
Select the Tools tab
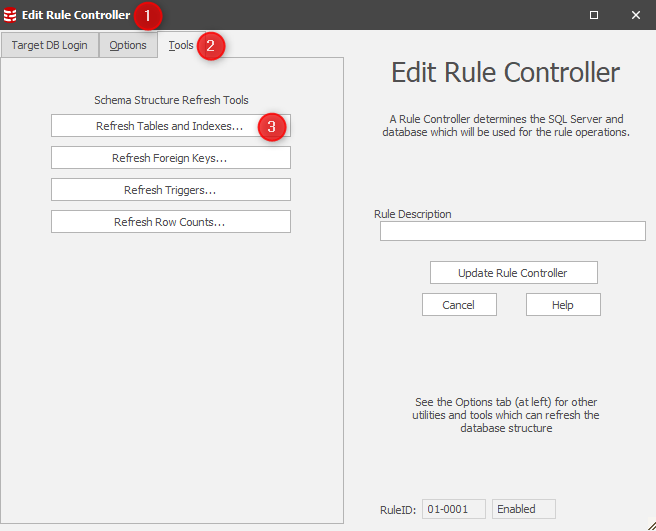click(x=181, y=45)
